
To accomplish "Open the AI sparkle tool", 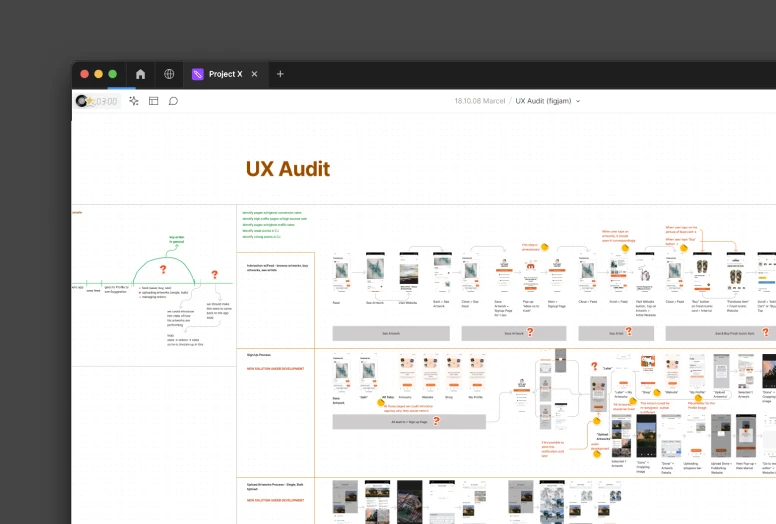I will click(134, 101).
